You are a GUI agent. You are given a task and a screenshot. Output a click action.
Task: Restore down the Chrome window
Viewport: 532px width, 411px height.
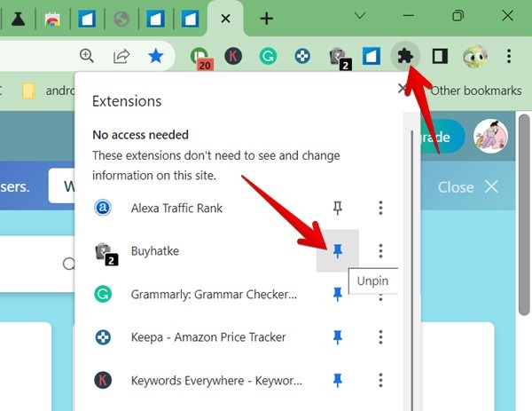pos(458,16)
